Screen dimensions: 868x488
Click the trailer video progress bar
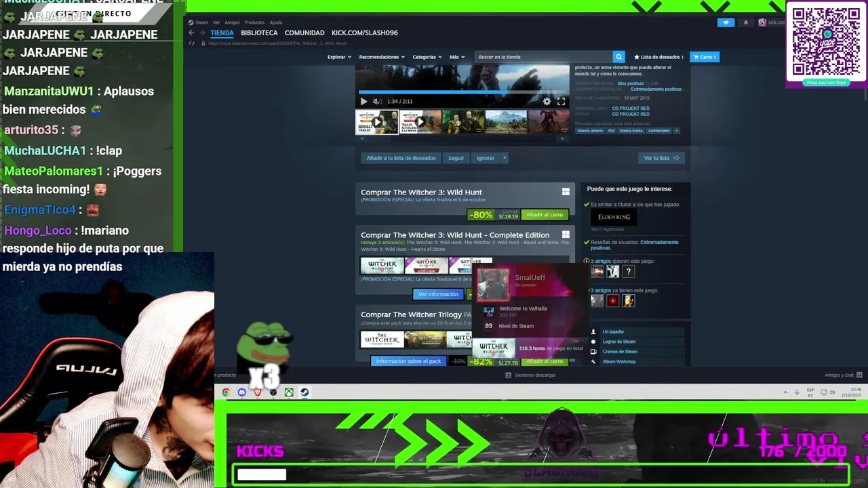pyautogui.click(x=463, y=92)
